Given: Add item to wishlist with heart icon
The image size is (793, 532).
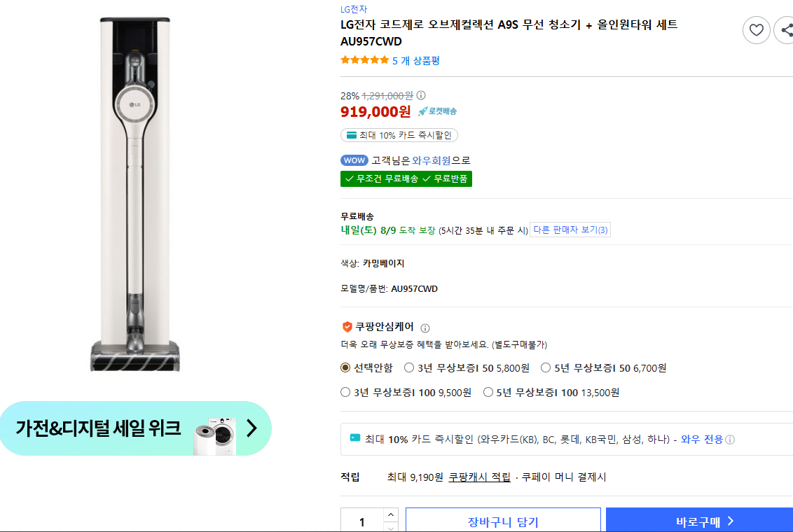Looking at the screenshot, I should tap(756, 30).
